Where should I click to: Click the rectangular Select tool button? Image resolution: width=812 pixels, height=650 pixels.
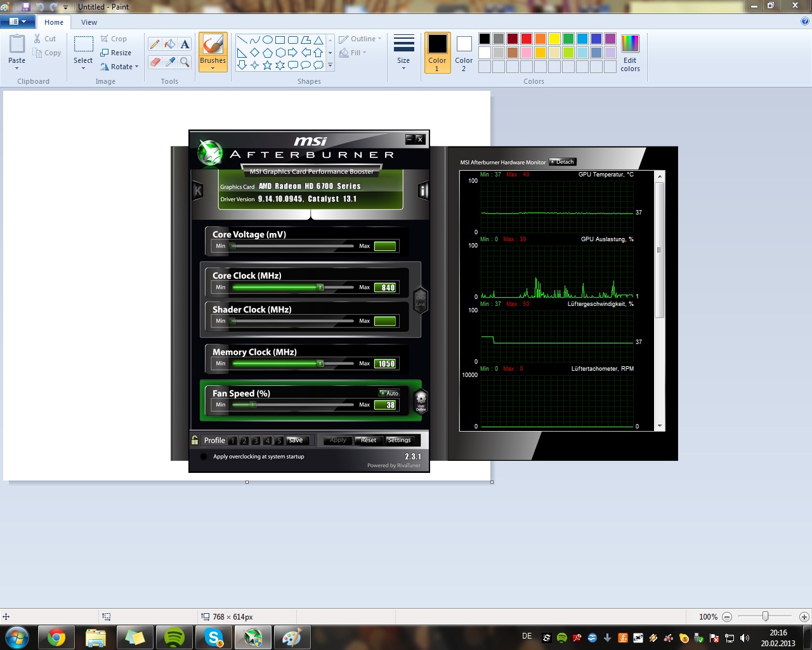(83, 44)
